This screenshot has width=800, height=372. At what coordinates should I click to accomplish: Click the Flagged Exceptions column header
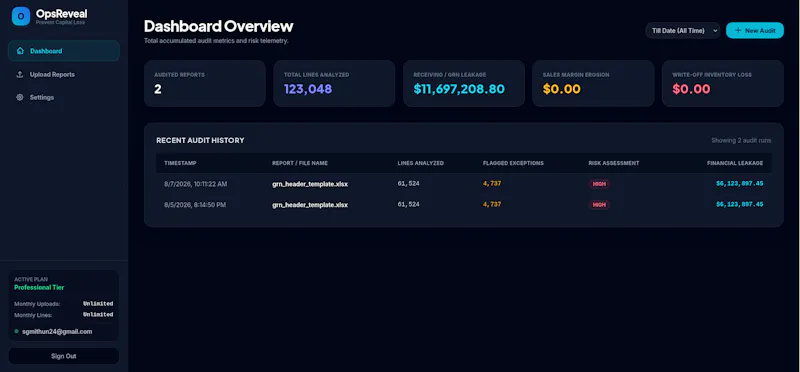pos(513,163)
